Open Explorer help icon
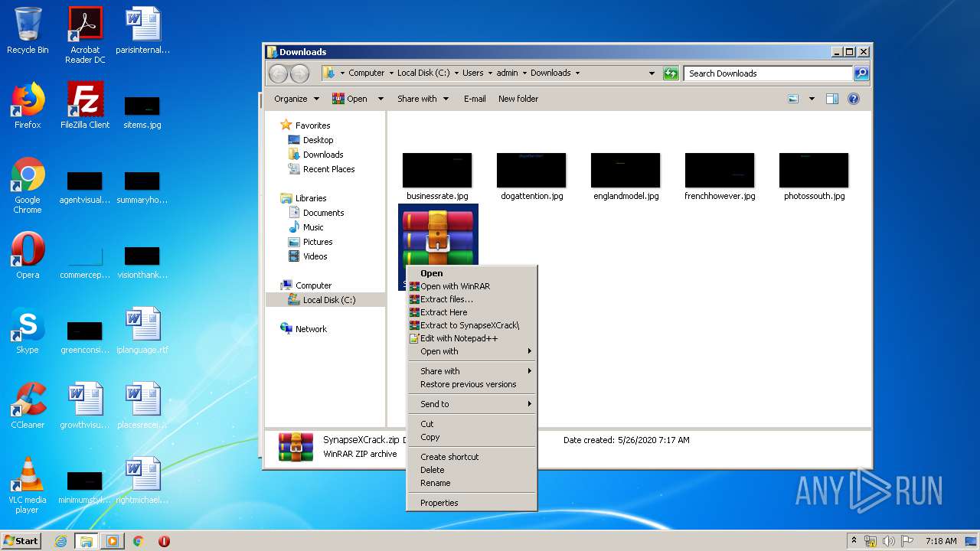The height and width of the screenshot is (551, 980). pyautogui.click(x=854, y=99)
